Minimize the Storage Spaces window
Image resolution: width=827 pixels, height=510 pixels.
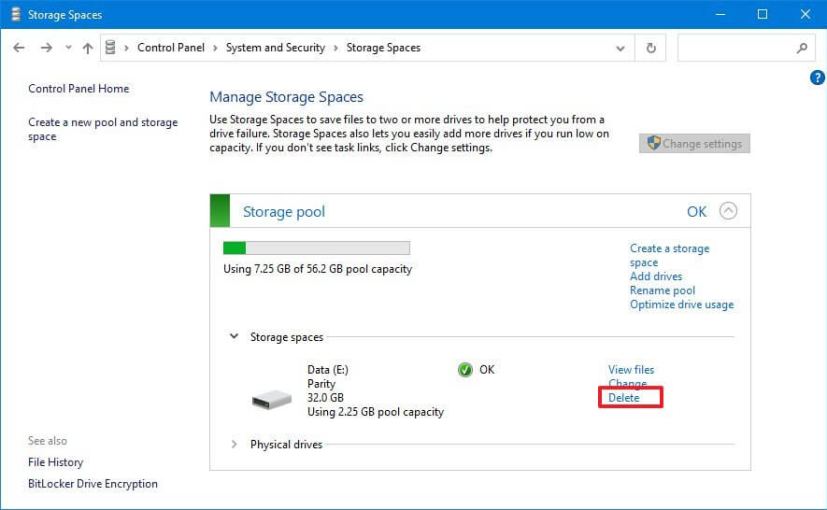click(720, 14)
